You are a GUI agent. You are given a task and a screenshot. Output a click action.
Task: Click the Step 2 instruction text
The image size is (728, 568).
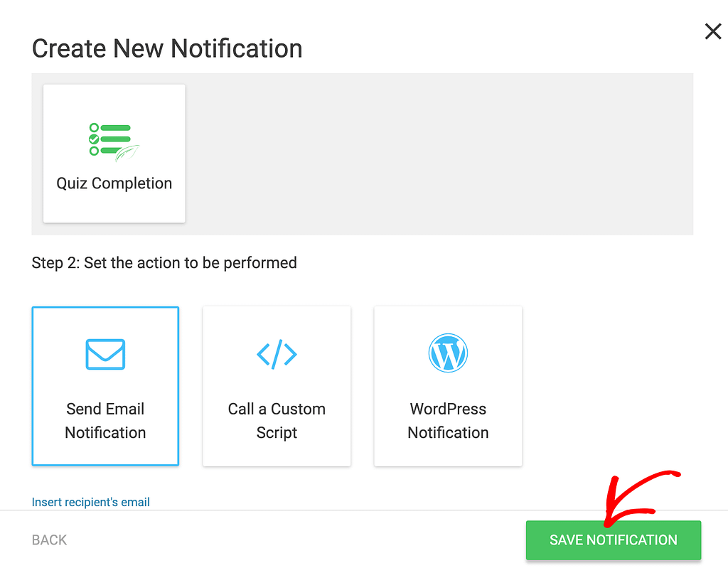[164, 263]
